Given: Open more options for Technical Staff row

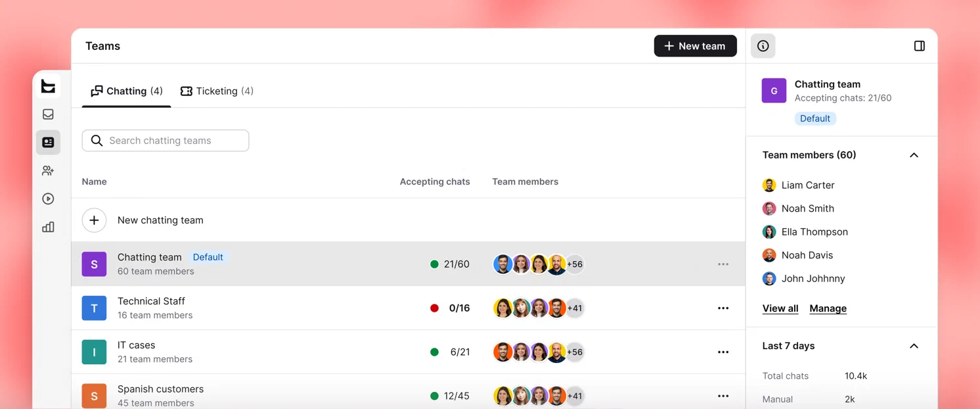Looking at the screenshot, I should coord(723,308).
